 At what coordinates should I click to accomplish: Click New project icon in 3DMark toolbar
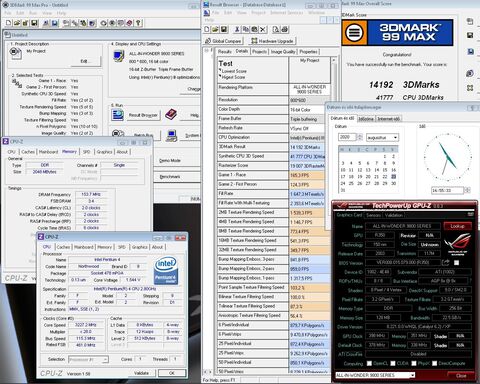click(x=8, y=23)
